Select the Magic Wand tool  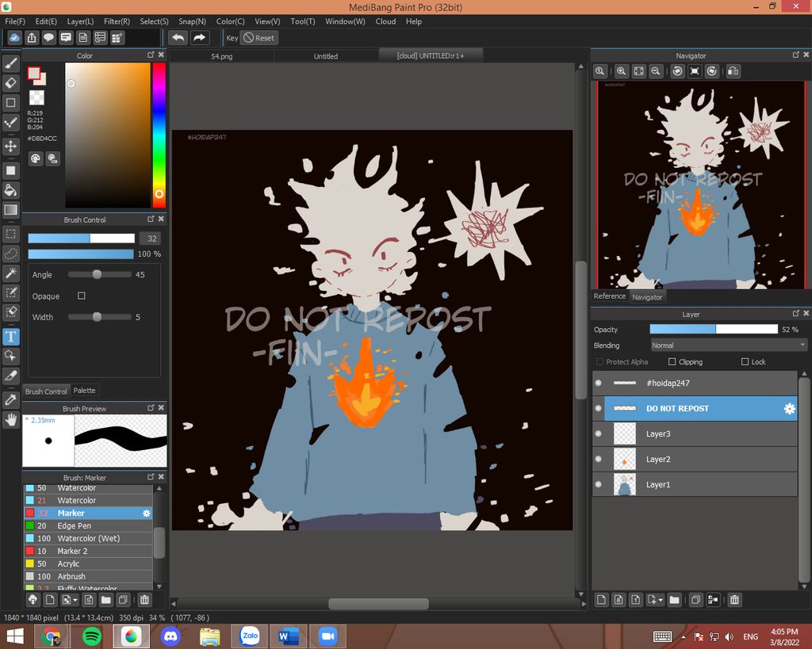point(11,273)
